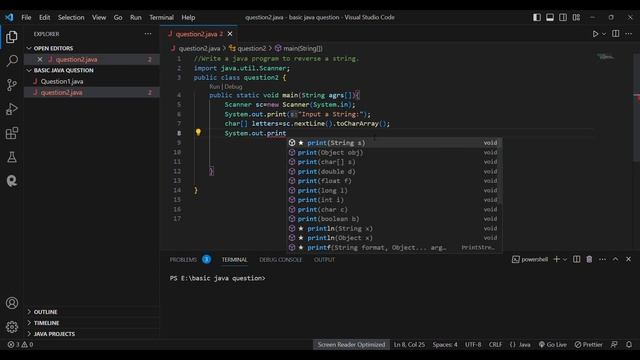Viewport: 640px width, 360px height.
Task: Switch to the Problems tab
Action: click(183, 260)
